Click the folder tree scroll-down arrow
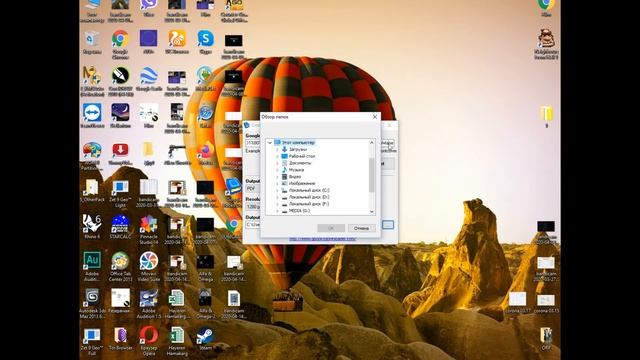This screenshot has width=640, height=360. point(371,211)
